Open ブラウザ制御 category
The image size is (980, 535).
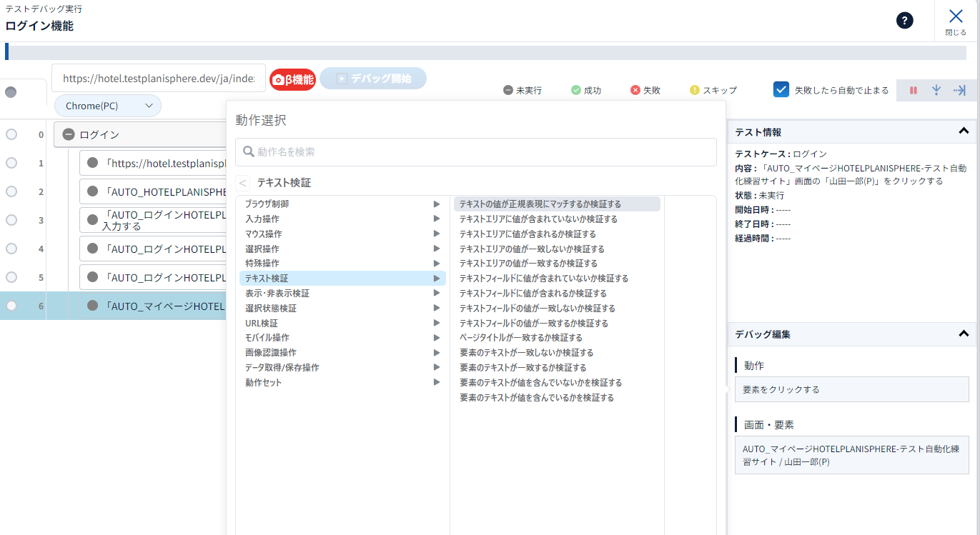342,204
